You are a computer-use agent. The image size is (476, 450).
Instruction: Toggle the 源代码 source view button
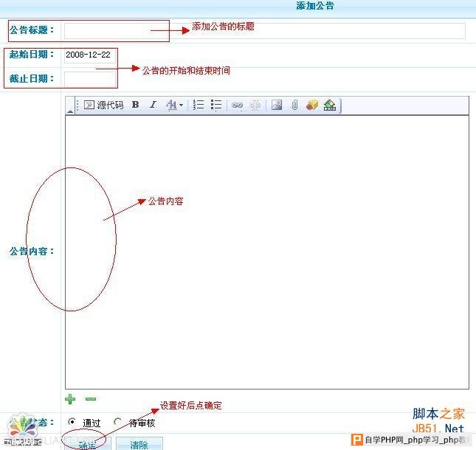(x=103, y=105)
